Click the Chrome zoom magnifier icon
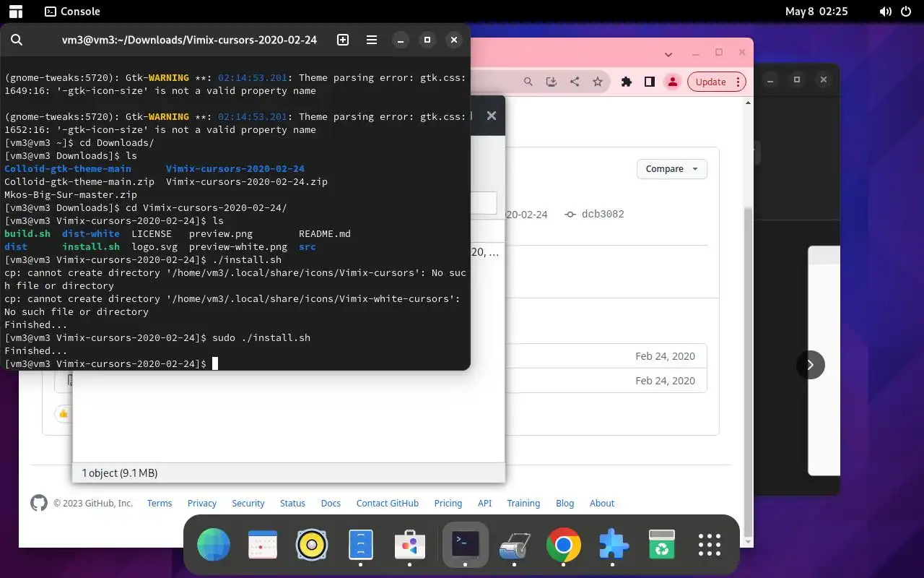Viewport: 924px width, 578px height. 528,82
